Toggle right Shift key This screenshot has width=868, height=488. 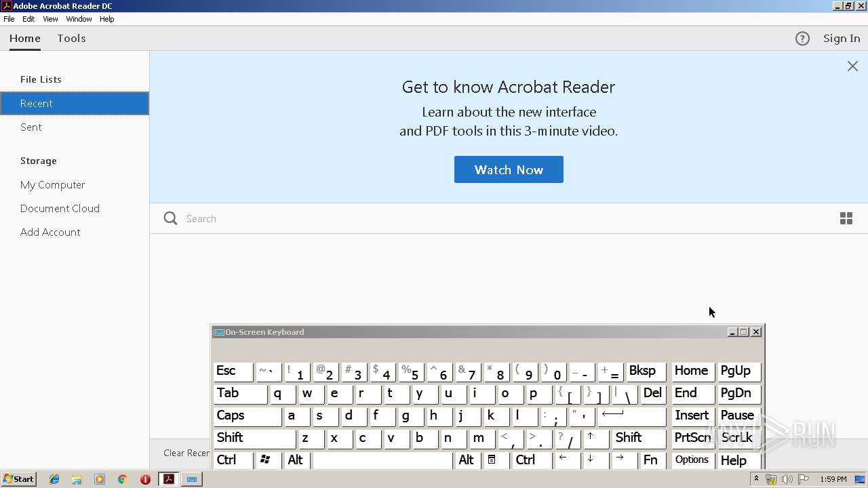coord(639,438)
